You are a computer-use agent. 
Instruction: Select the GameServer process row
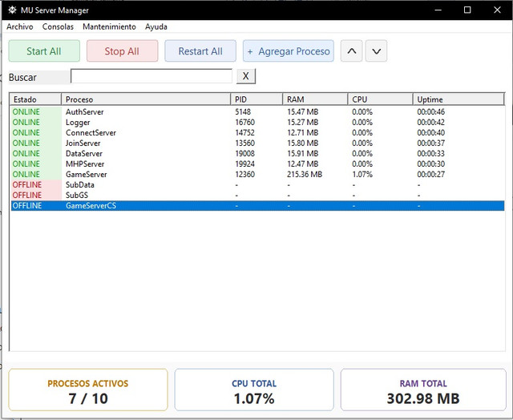(257, 175)
